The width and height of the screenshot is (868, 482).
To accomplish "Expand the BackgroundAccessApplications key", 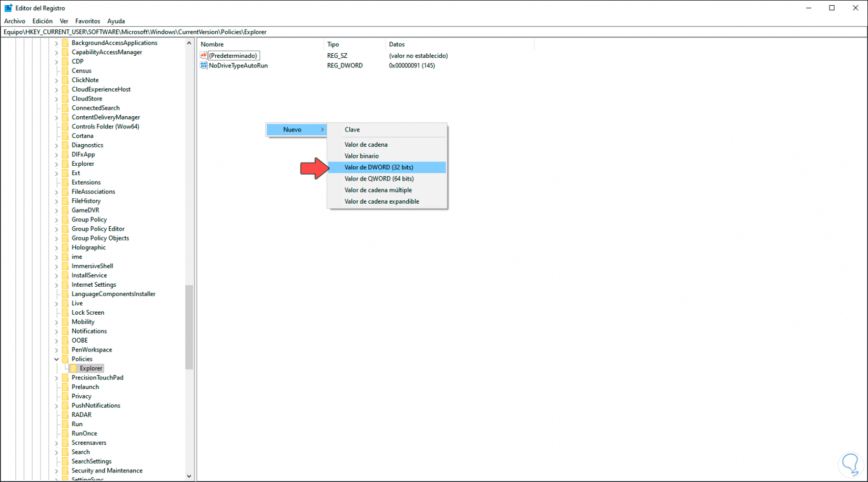I will pyautogui.click(x=57, y=43).
